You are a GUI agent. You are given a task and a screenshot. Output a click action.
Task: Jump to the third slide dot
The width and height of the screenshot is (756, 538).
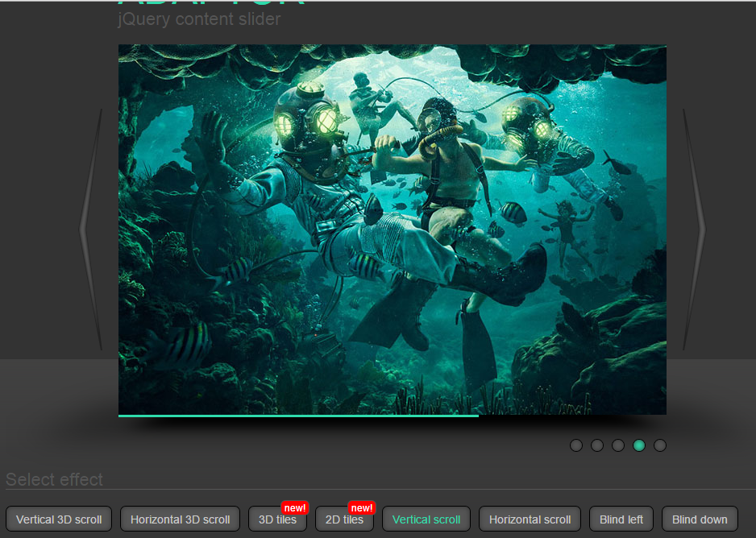[618, 445]
